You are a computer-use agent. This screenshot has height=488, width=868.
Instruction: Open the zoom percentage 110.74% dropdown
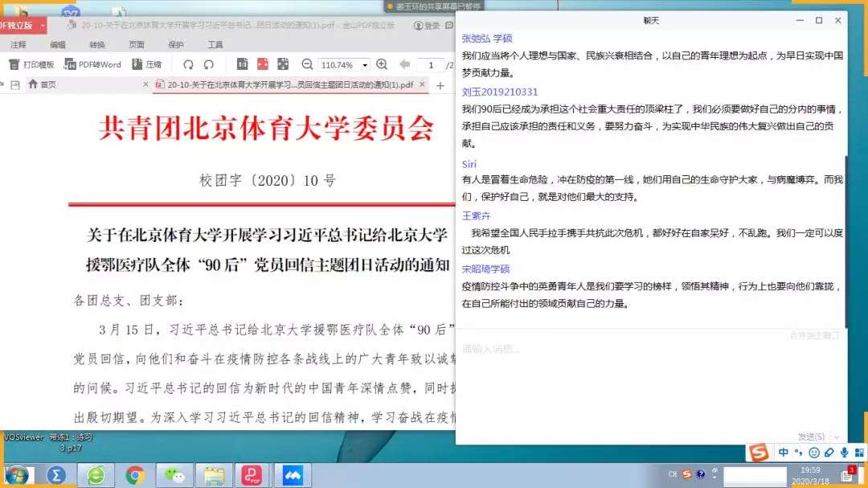pyautogui.click(x=366, y=64)
